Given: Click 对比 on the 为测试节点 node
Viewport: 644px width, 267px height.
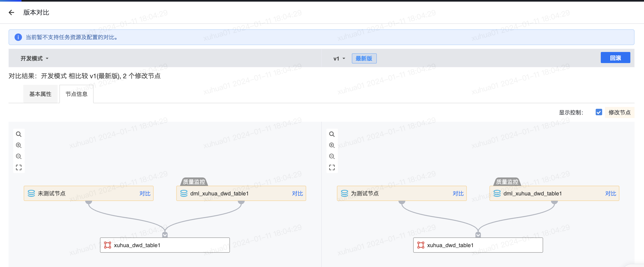Looking at the screenshot, I should tap(458, 193).
